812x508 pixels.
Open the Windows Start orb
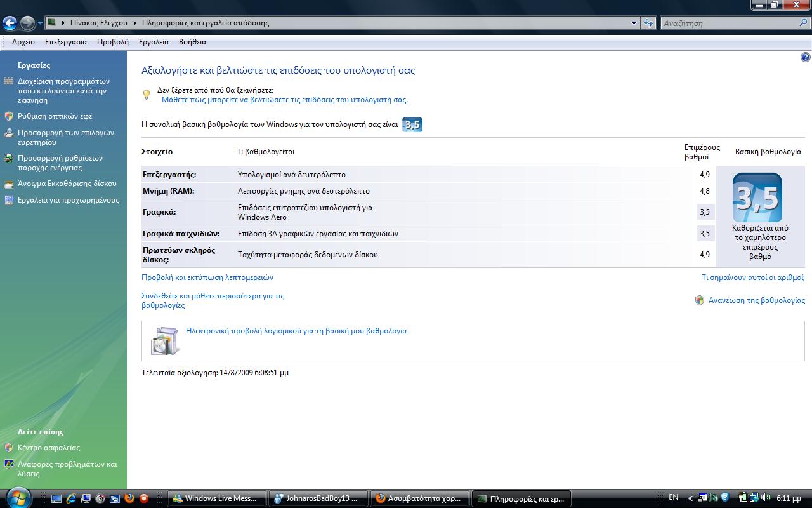17,497
